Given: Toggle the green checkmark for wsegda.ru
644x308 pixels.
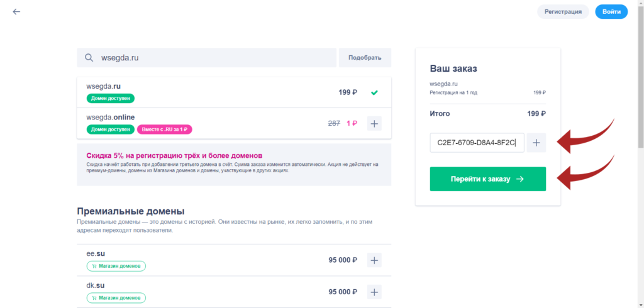Looking at the screenshot, I should 374,92.
